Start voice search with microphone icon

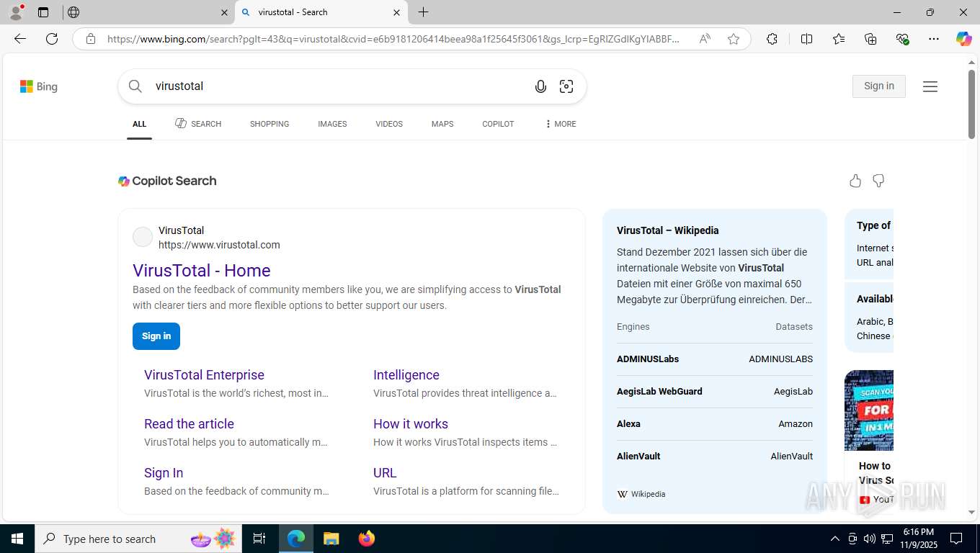pos(540,86)
